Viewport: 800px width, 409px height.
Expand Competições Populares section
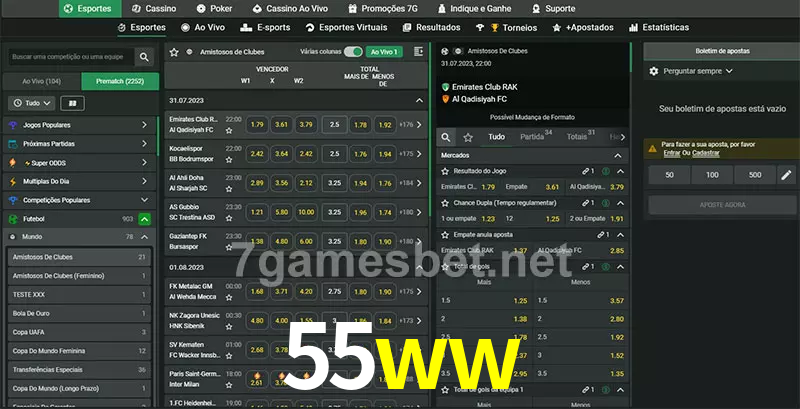point(144,200)
